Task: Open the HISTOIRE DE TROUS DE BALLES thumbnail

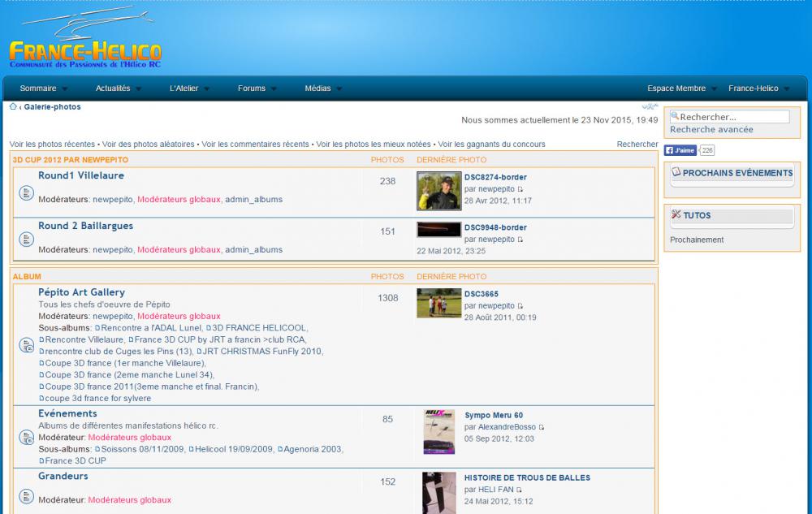Action: coord(439,493)
